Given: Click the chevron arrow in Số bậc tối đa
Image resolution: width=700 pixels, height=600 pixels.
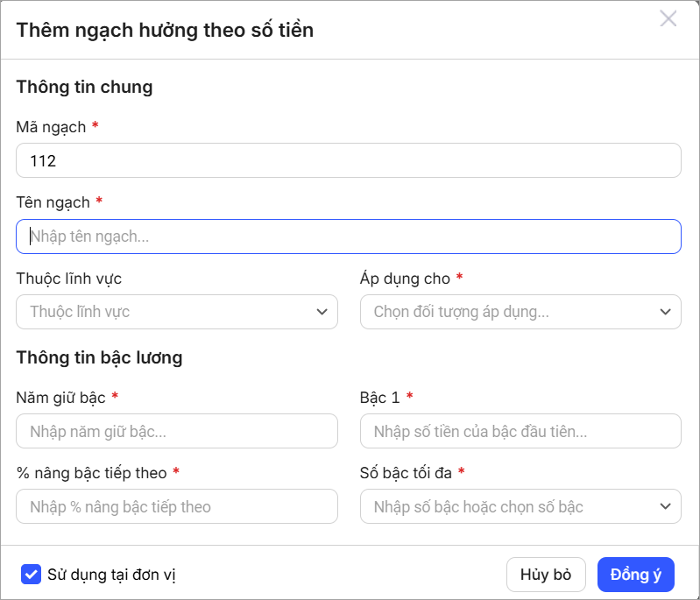Looking at the screenshot, I should (665, 506).
